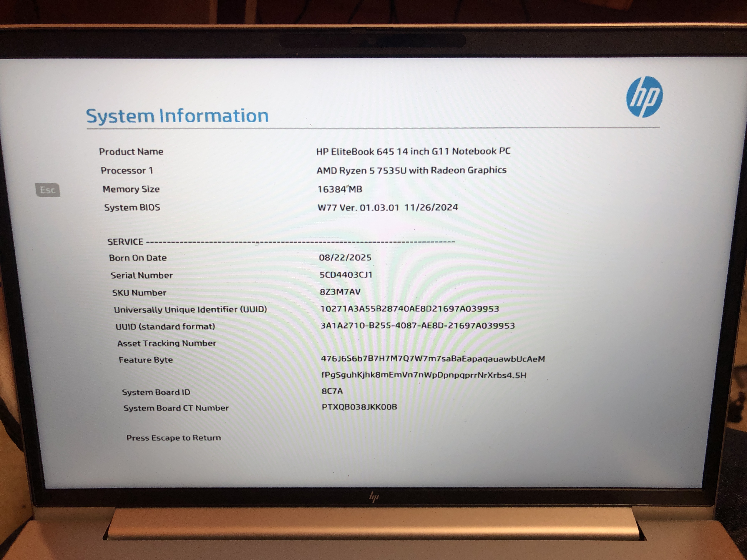
Task: Click the Born On Date value
Action: point(345,258)
